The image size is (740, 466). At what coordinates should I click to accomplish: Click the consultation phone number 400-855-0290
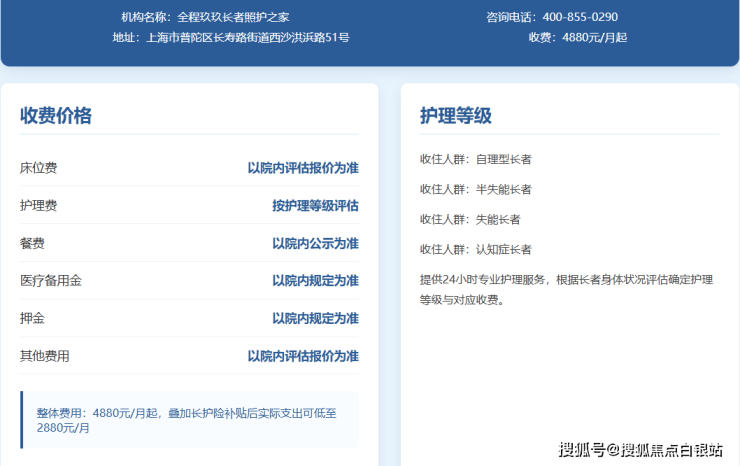pos(580,17)
